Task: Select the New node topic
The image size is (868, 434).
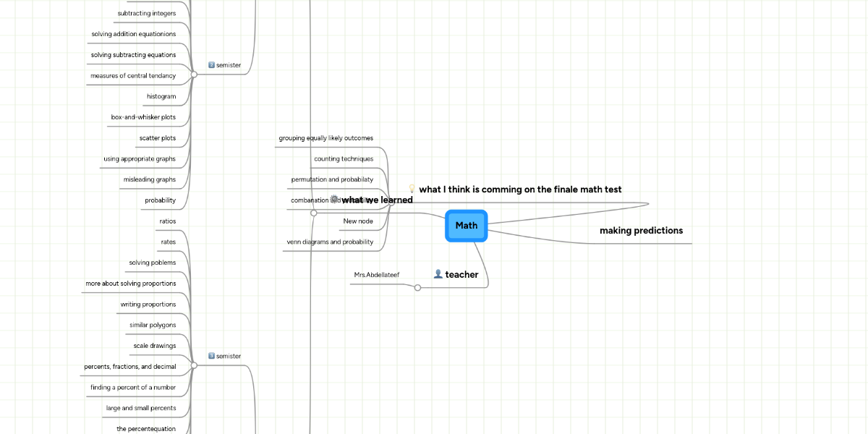Action: [x=358, y=221]
